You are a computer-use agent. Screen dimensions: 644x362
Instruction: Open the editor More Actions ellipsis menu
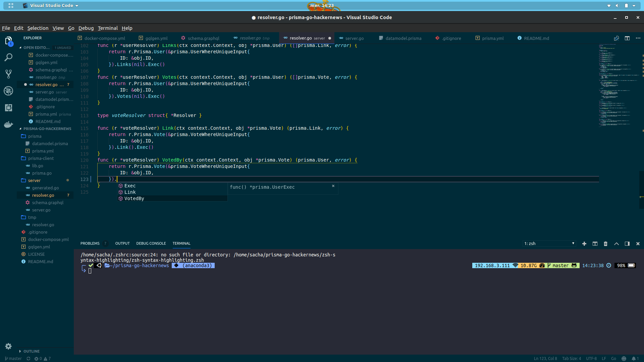pyautogui.click(x=638, y=38)
